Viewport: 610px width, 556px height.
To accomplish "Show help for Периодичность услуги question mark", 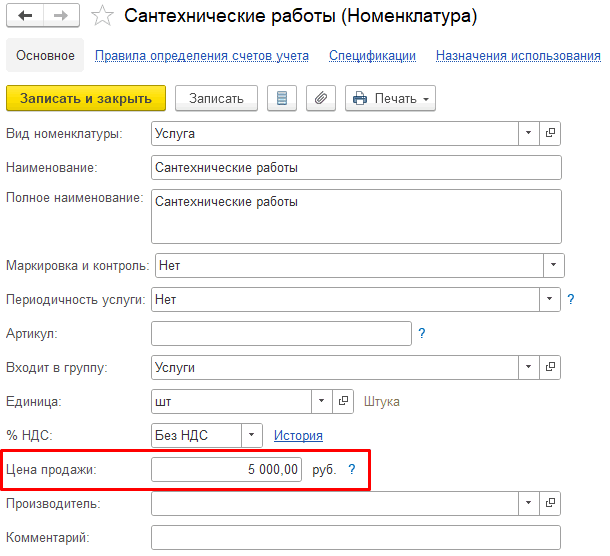I will [x=570, y=299].
